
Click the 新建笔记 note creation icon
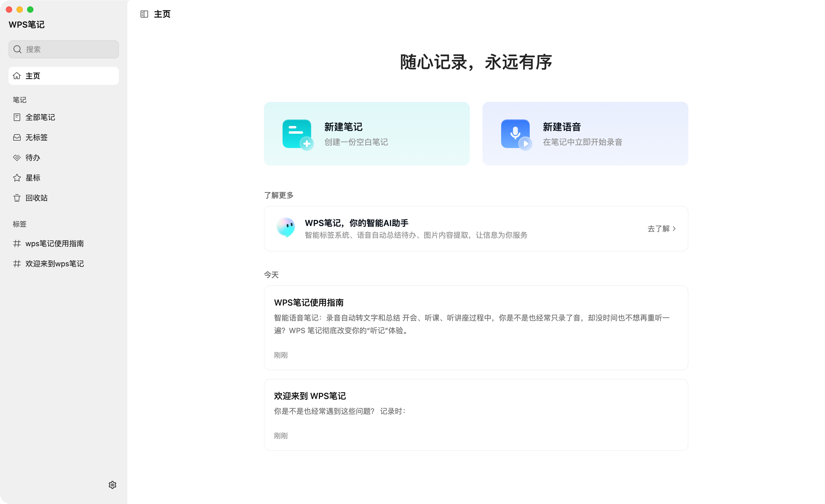tap(296, 134)
